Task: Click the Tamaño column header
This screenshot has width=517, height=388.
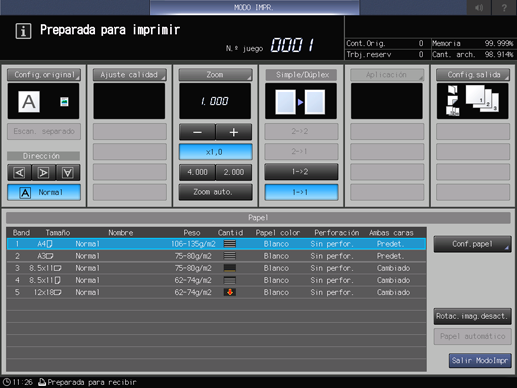Action: click(58, 233)
